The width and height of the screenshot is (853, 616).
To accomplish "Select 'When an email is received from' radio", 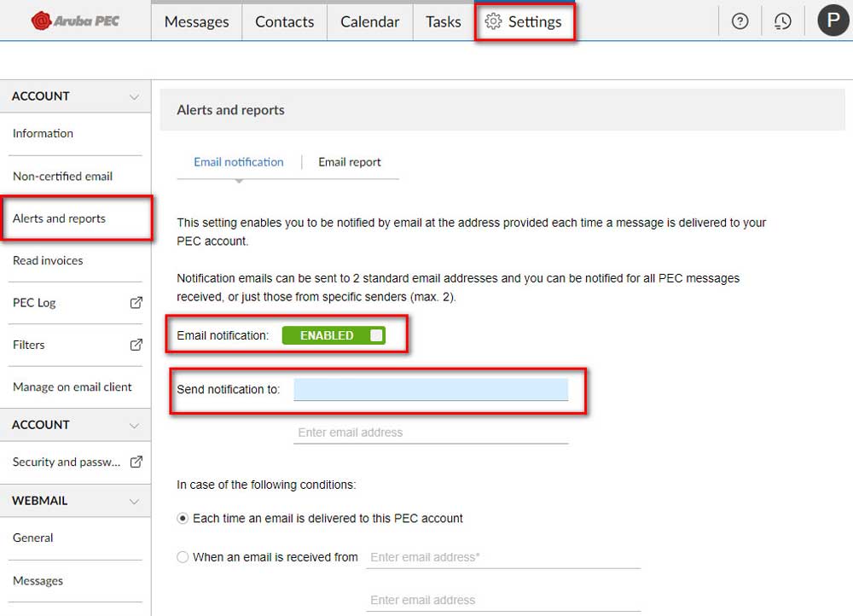I will pyautogui.click(x=183, y=557).
